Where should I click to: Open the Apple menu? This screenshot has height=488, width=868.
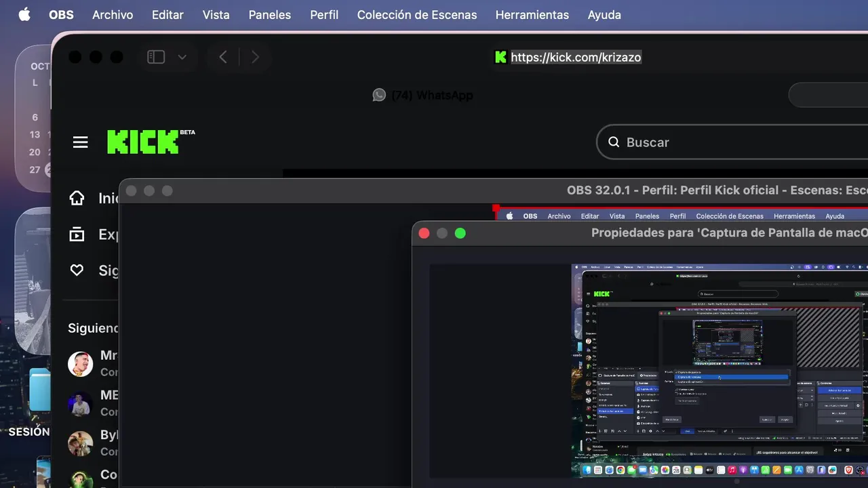24,14
